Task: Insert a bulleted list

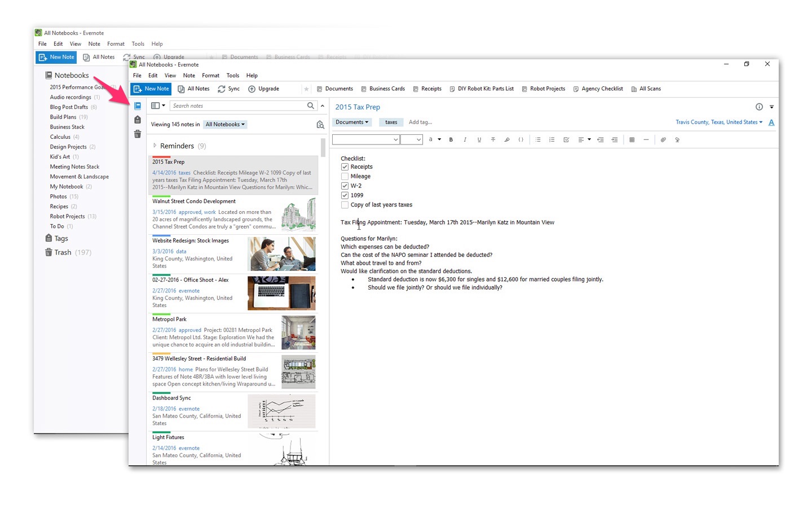Action: [x=538, y=140]
